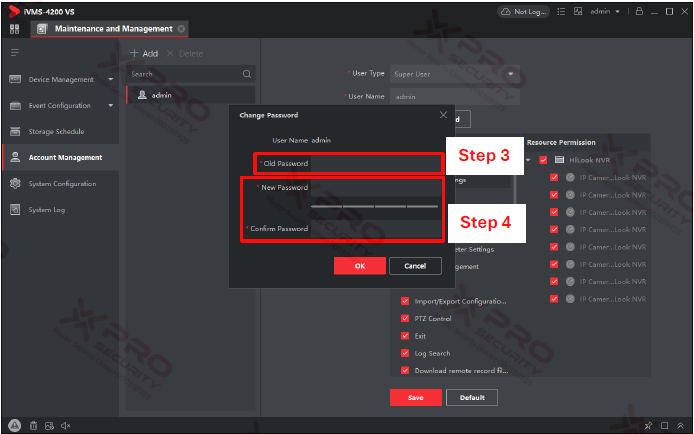The height and width of the screenshot is (434, 694).
Task: Expand the bottom panel with chevrons
Action: (x=680, y=426)
